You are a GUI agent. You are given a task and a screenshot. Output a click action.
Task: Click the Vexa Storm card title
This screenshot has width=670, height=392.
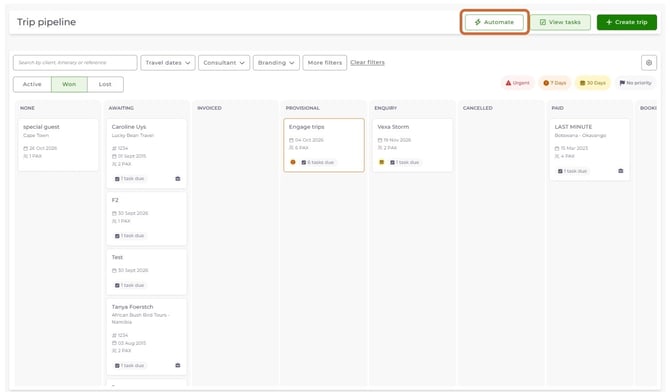(x=393, y=127)
